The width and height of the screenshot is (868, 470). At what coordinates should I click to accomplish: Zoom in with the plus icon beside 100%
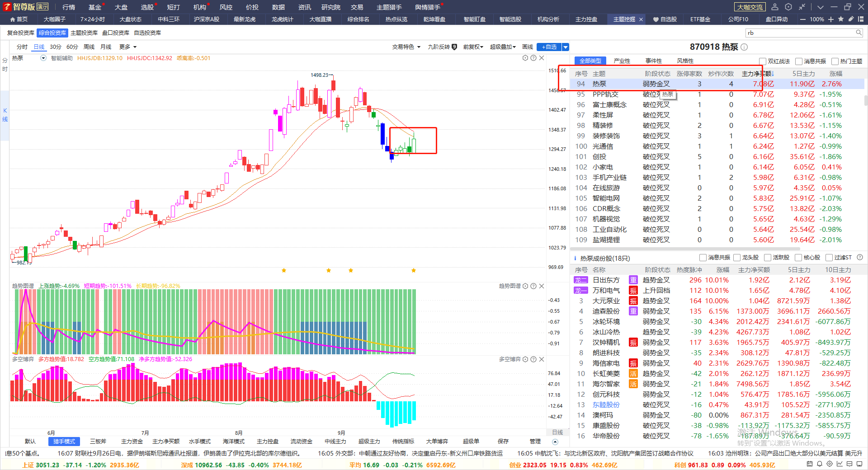tap(831, 19)
